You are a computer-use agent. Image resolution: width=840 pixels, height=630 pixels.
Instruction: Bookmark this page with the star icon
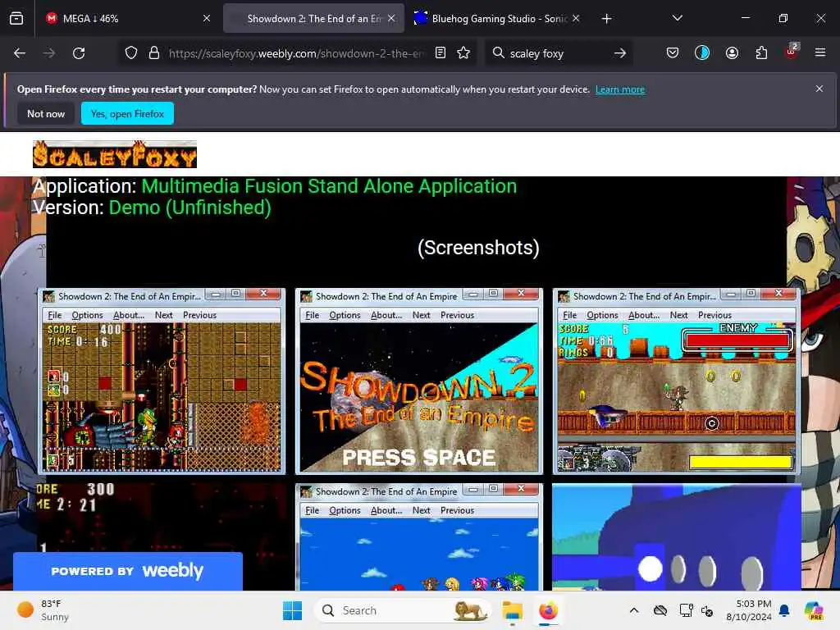coord(463,53)
